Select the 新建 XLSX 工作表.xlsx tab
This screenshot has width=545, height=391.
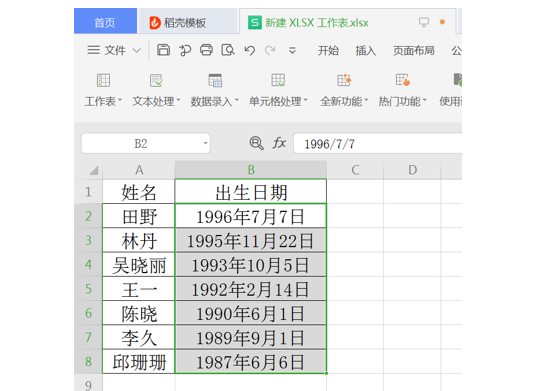(347, 22)
